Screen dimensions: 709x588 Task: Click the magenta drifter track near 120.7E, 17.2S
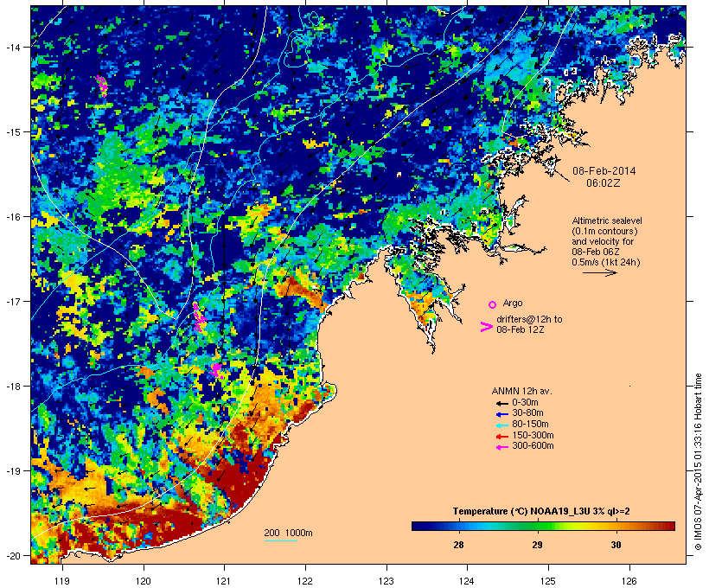[199, 317]
